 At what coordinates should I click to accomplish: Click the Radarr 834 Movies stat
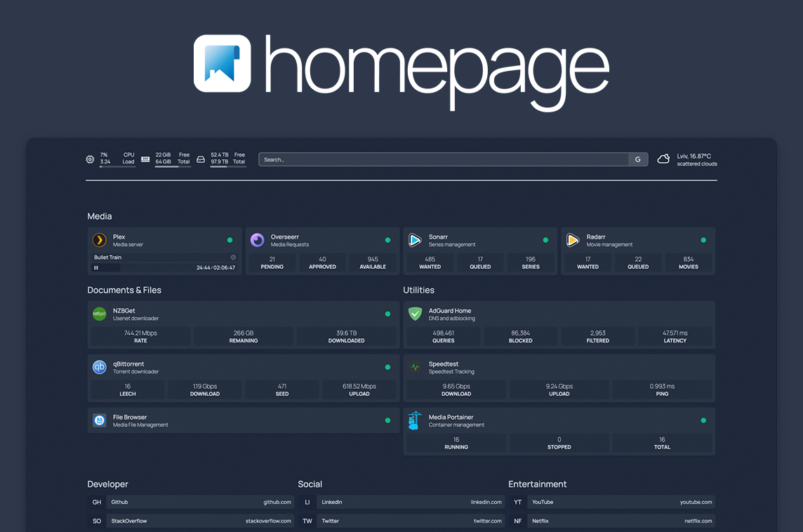tap(689, 262)
